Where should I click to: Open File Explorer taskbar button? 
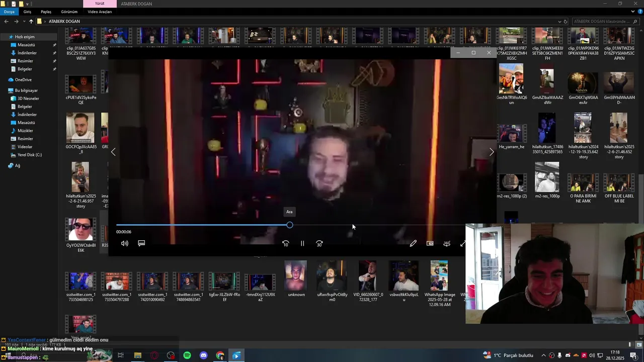pyautogui.click(x=137, y=355)
